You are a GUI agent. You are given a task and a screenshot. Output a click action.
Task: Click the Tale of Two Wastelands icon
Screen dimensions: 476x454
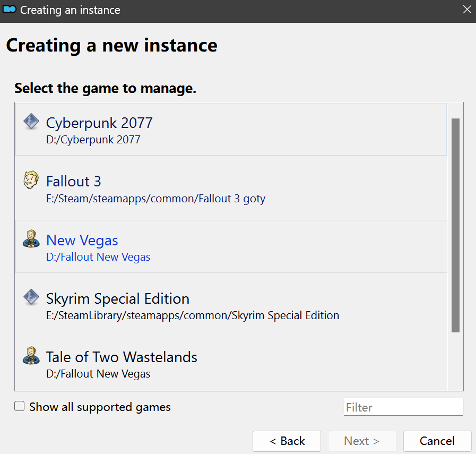click(31, 356)
